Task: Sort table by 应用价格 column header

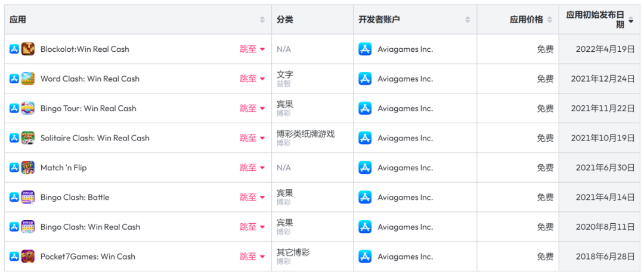Action: pyautogui.click(x=518, y=20)
